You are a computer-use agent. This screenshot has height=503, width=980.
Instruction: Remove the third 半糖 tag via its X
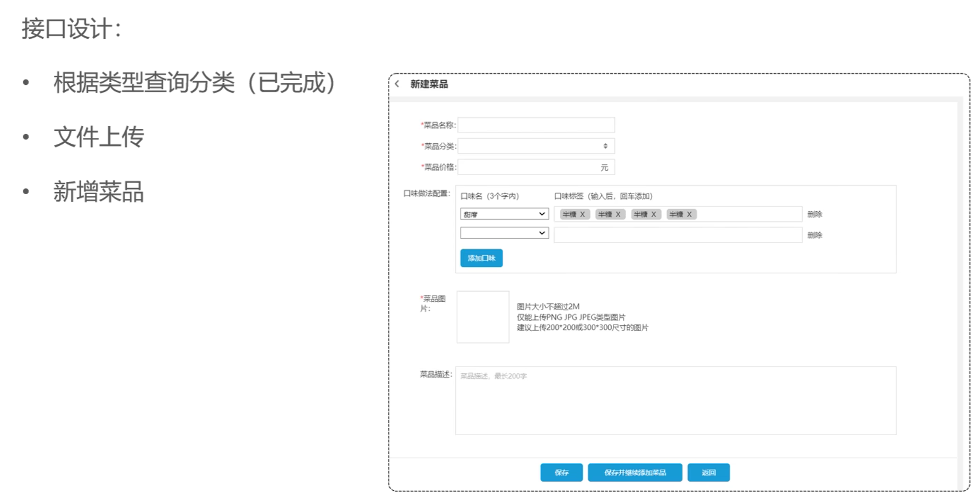(x=654, y=214)
